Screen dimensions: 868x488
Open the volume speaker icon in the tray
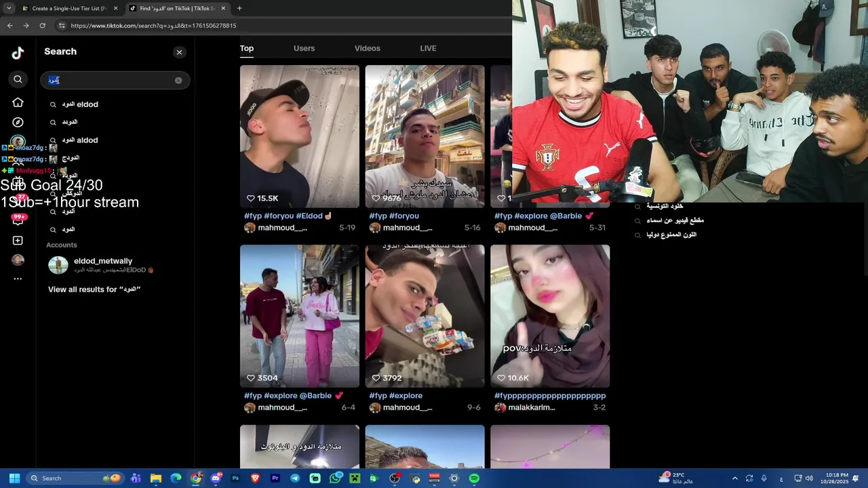pos(809,479)
